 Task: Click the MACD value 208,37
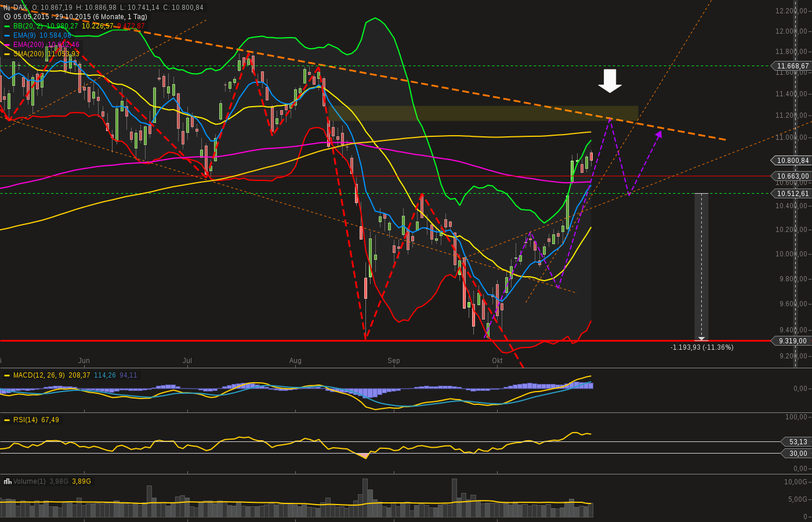coord(79,375)
